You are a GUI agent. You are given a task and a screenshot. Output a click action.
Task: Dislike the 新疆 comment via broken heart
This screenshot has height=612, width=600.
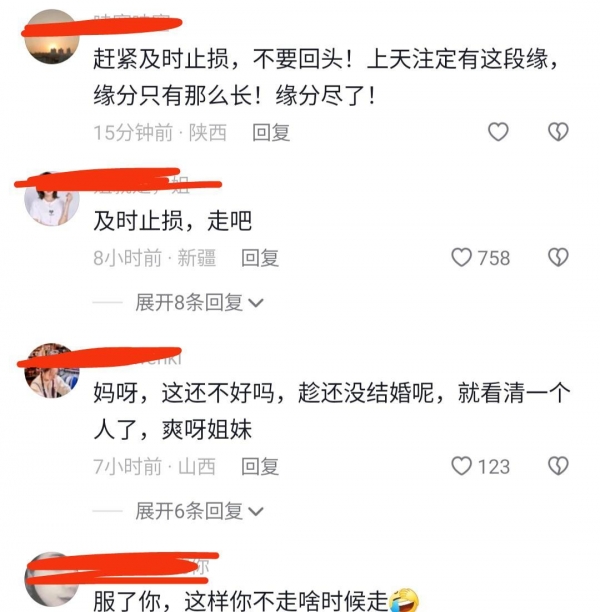(558, 258)
